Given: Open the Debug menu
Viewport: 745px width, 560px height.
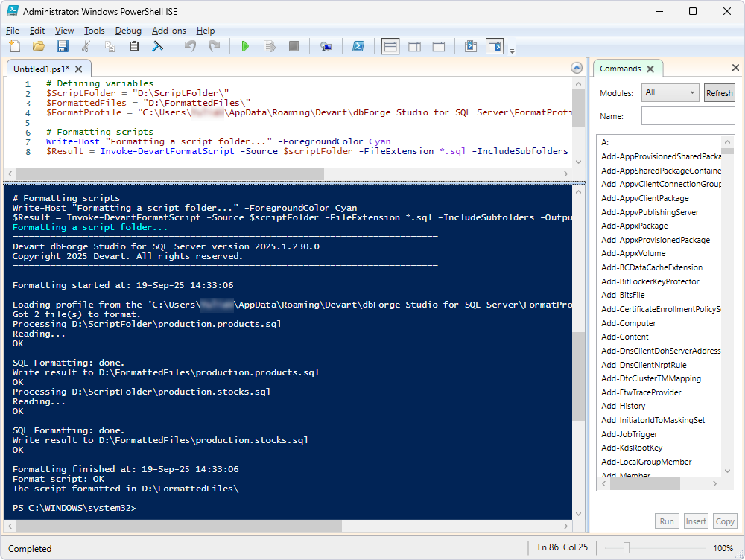Looking at the screenshot, I should 128,31.
